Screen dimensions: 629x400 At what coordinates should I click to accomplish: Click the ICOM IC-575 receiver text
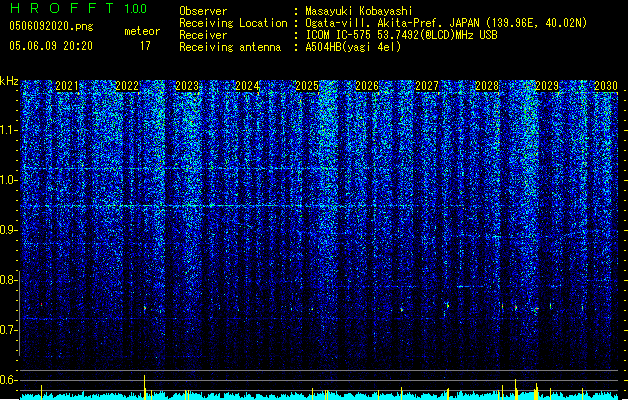click(401, 35)
